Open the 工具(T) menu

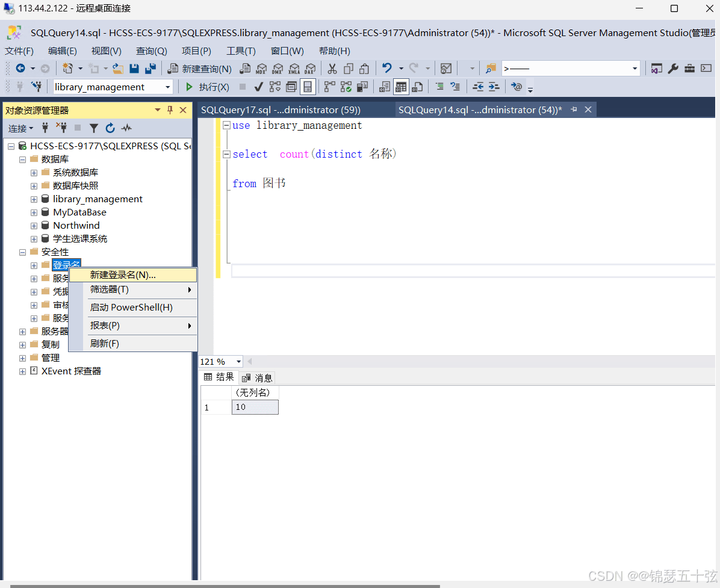click(x=241, y=51)
